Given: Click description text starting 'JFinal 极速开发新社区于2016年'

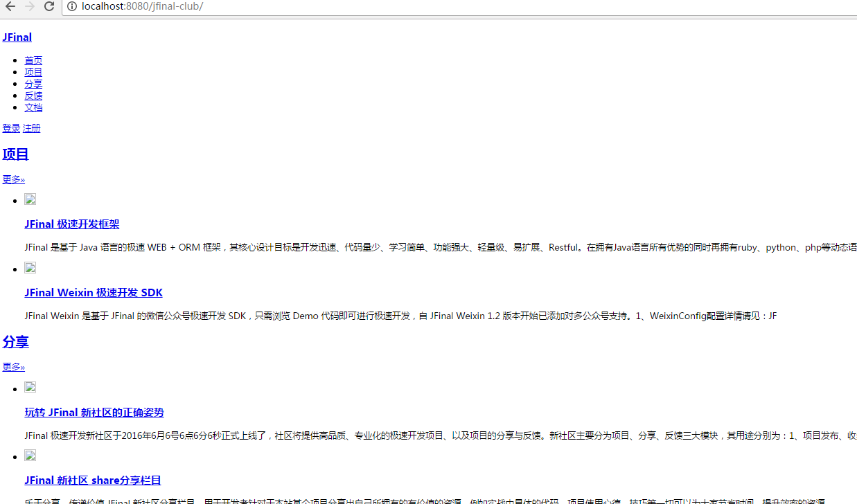Looking at the screenshot, I should pos(441,435).
